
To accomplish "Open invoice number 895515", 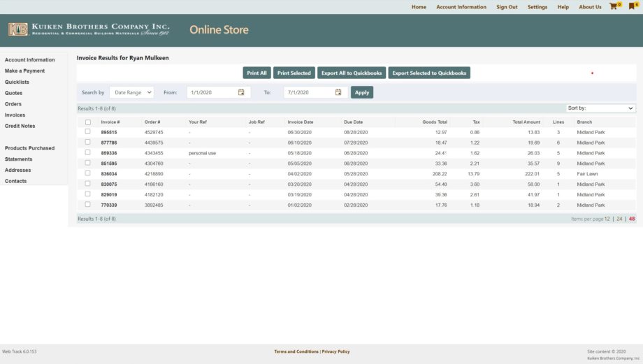I will coord(109,133).
